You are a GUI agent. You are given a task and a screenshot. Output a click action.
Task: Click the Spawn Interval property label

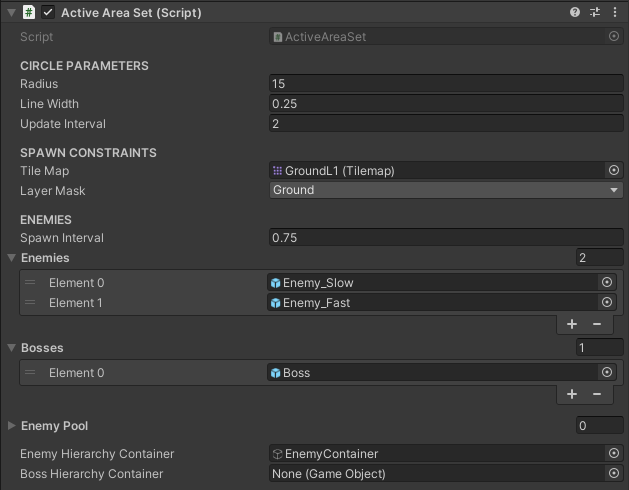tap(62, 238)
